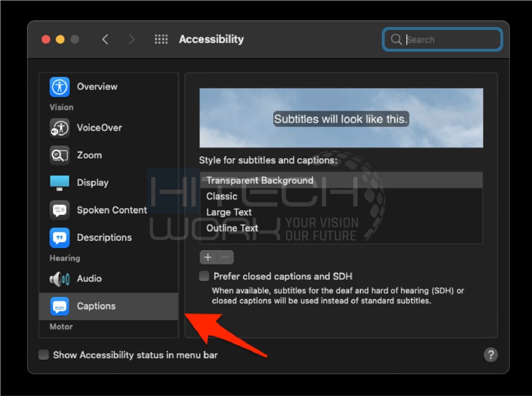Minimize the window with yellow button

[60, 39]
